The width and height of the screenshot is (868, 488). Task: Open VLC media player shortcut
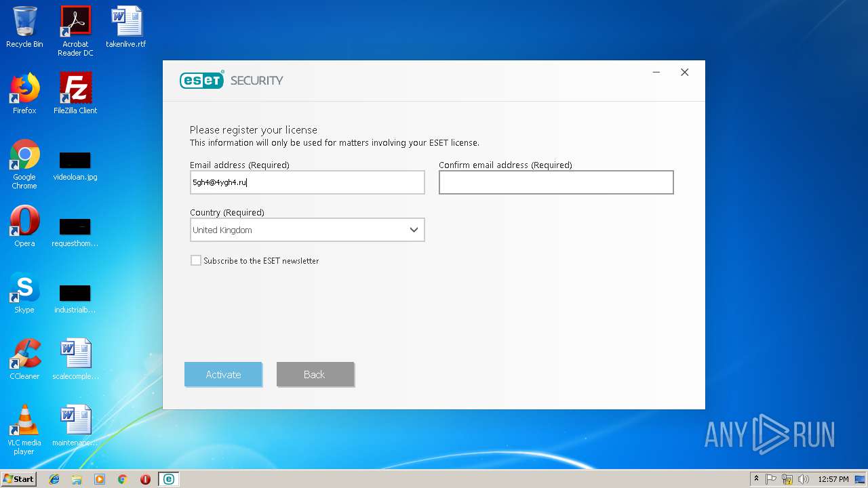tap(24, 430)
